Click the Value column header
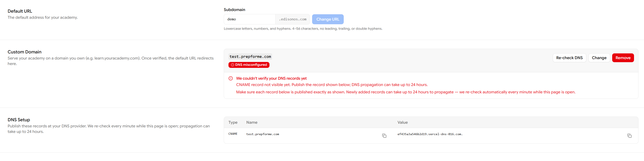This screenshot has width=644, height=161. (x=402, y=122)
